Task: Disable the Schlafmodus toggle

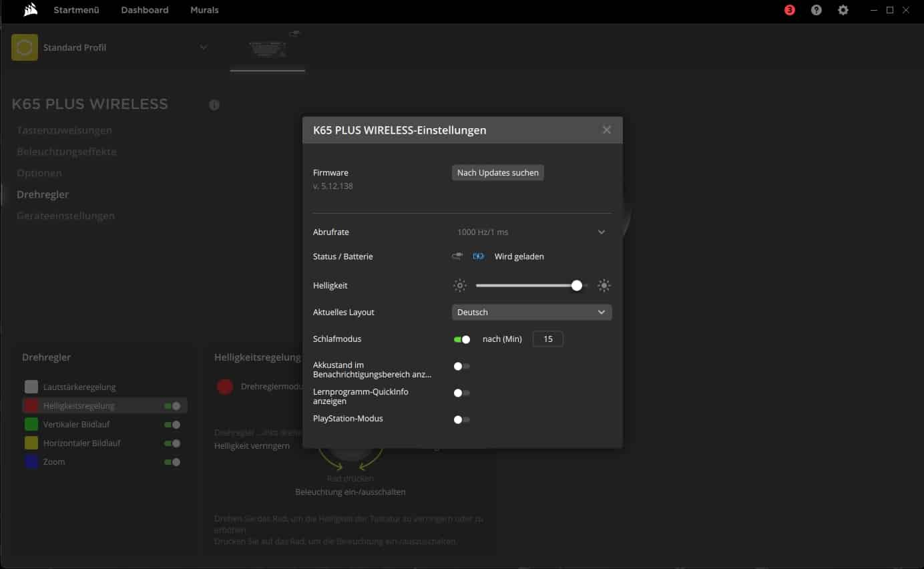Action: (x=462, y=339)
